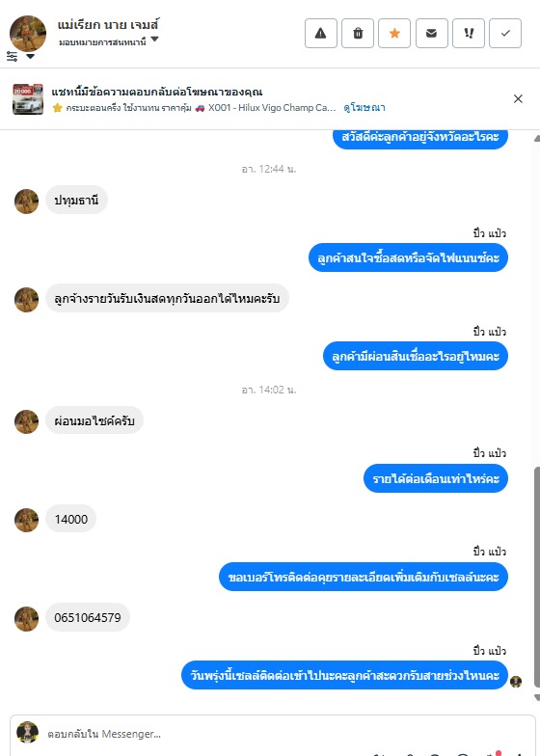The width and height of the screenshot is (540, 756).
Task: Open the ดูโฆษณา ad link
Action: 364,108
